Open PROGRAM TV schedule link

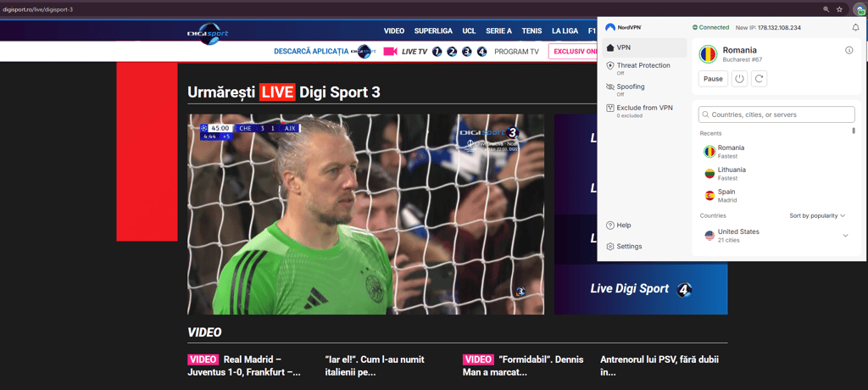(x=516, y=52)
